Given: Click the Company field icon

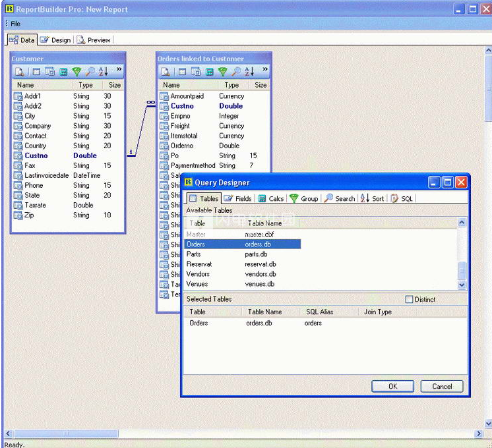Looking at the screenshot, I should coord(18,126).
